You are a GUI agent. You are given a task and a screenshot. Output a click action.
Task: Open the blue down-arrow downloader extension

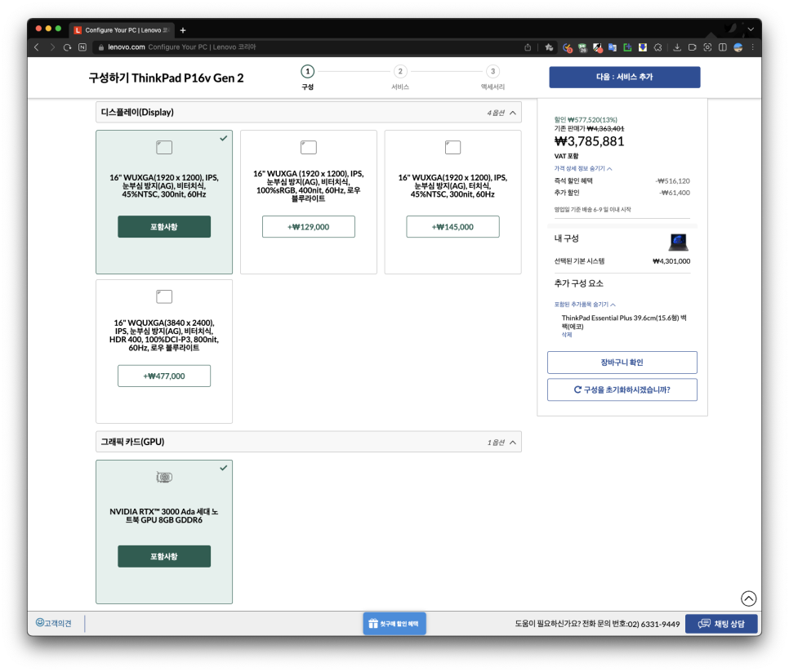click(x=643, y=47)
